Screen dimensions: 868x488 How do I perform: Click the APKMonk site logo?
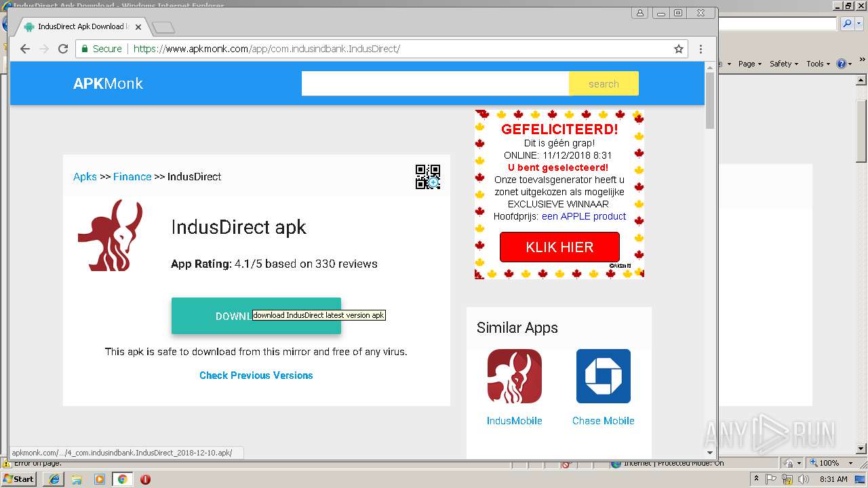click(108, 83)
